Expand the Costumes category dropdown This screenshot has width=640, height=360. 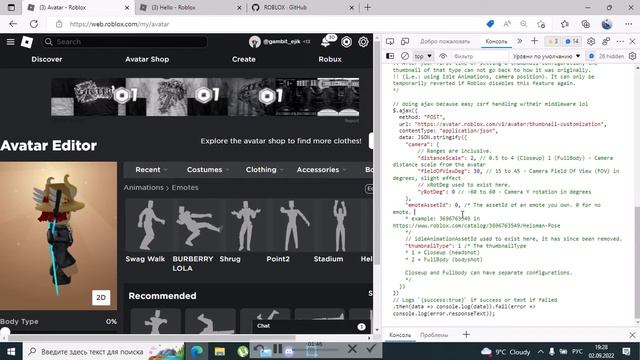point(208,169)
